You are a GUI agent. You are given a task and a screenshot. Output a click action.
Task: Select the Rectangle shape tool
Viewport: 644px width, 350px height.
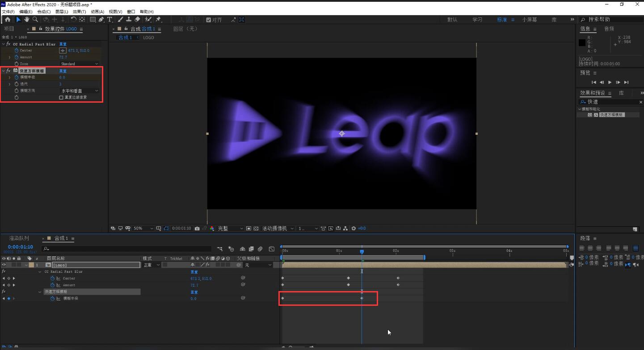point(93,20)
